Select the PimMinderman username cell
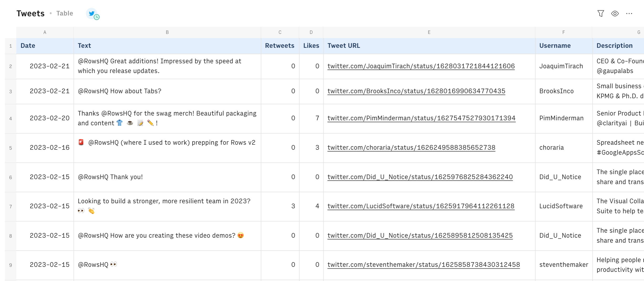The image size is (644, 281). tap(564, 119)
